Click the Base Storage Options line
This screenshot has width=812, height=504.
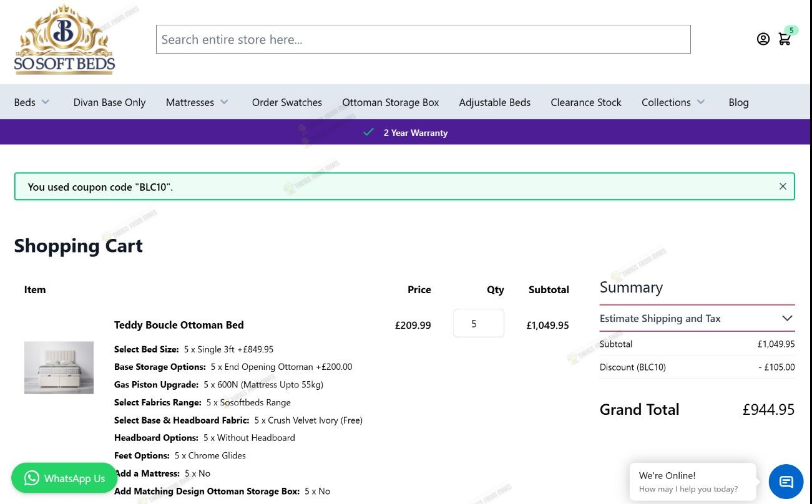coord(233,367)
